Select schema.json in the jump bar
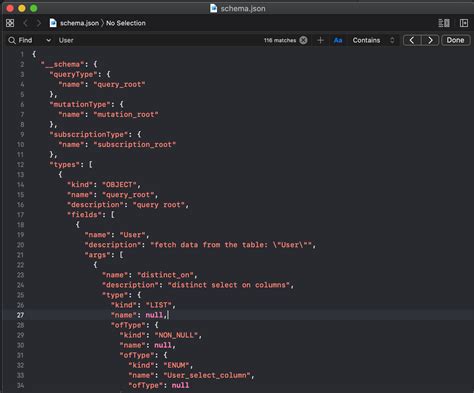Viewport: 474px width, 393px height. tap(79, 23)
